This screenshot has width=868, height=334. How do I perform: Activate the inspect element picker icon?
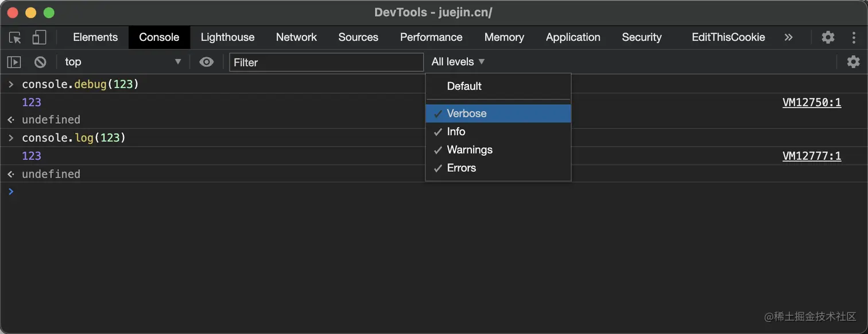pyautogui.click(x=15, y=37)
